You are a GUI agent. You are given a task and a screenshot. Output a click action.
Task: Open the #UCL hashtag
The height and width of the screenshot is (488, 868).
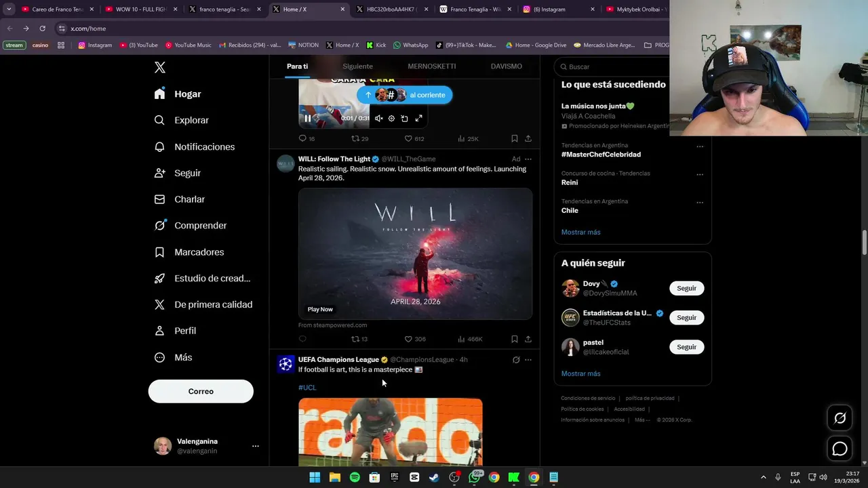pyautogui.click(x=307, y=388)
